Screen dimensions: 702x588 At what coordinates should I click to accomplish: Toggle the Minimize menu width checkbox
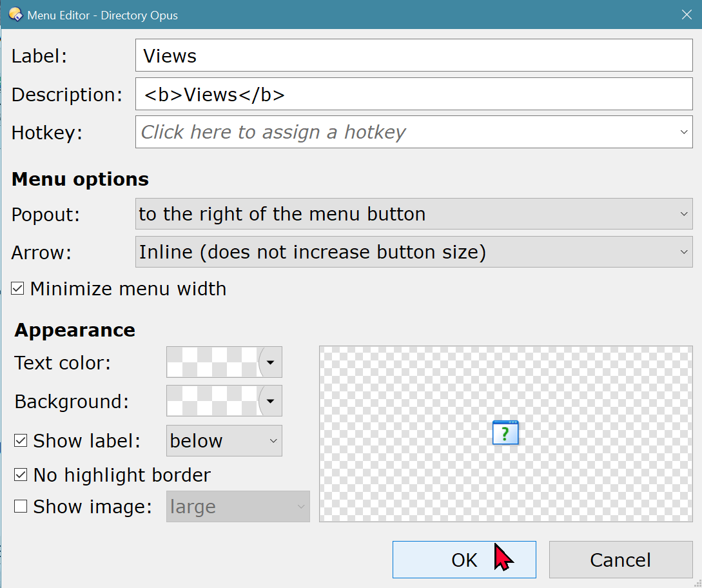17,288
